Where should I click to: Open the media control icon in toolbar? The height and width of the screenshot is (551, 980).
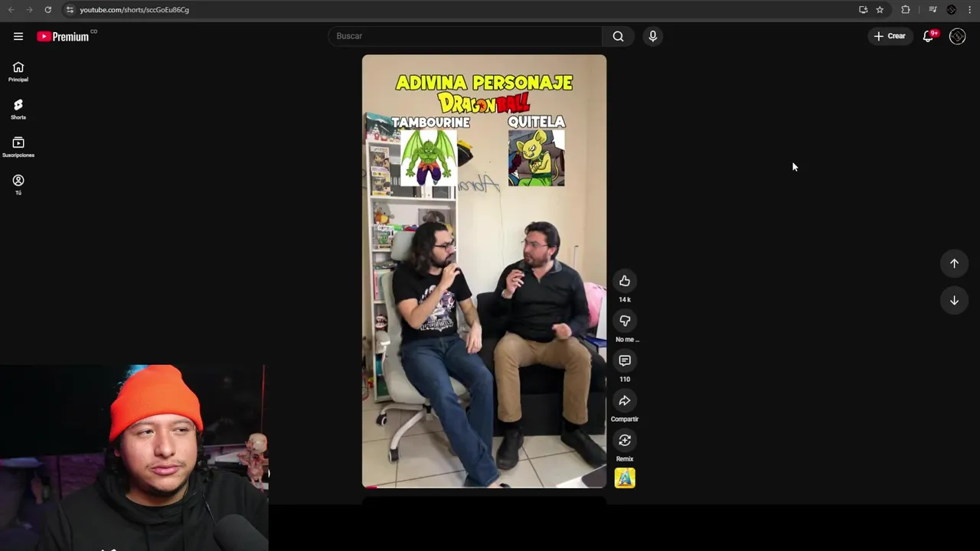click(933, 9)
